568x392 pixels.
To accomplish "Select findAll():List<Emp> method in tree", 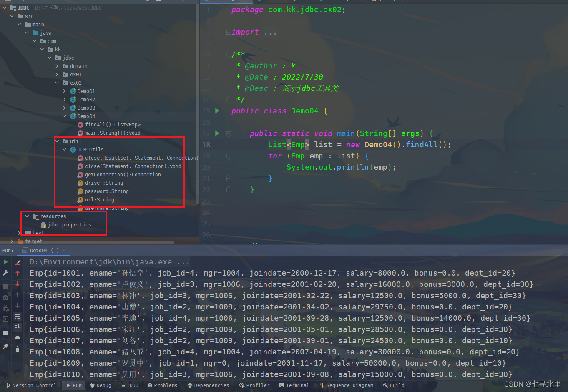I will click(113, 124).
